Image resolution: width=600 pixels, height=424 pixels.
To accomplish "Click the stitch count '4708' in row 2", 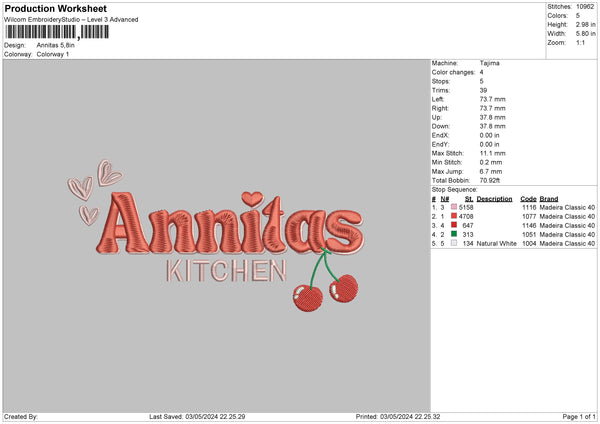I will pos(466,217).
